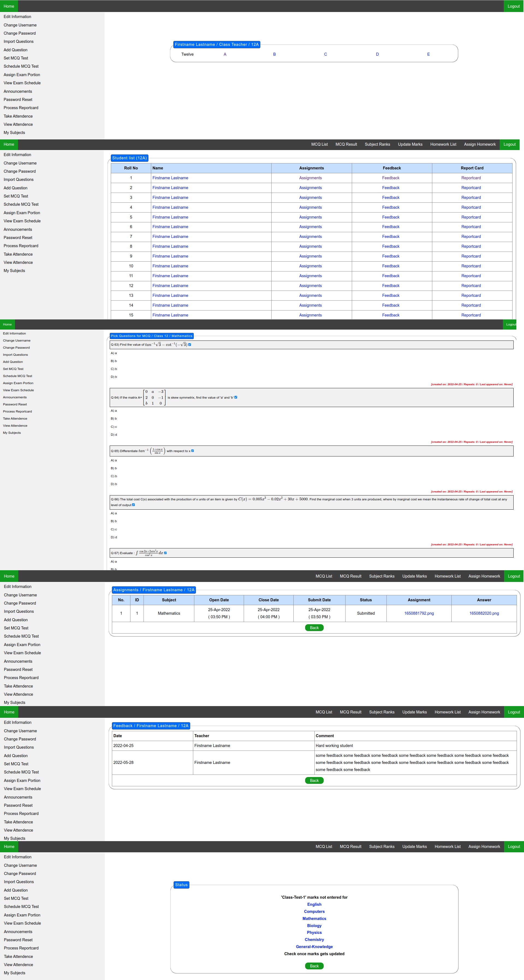Select section C of class Twelve
Image resolution: width=524 pixels, height=980 pixels.
click(325, 54)
